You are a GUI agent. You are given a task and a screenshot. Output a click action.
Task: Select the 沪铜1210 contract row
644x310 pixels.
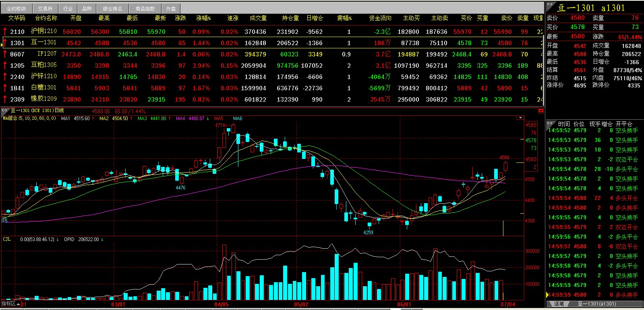tap(44, 31)
